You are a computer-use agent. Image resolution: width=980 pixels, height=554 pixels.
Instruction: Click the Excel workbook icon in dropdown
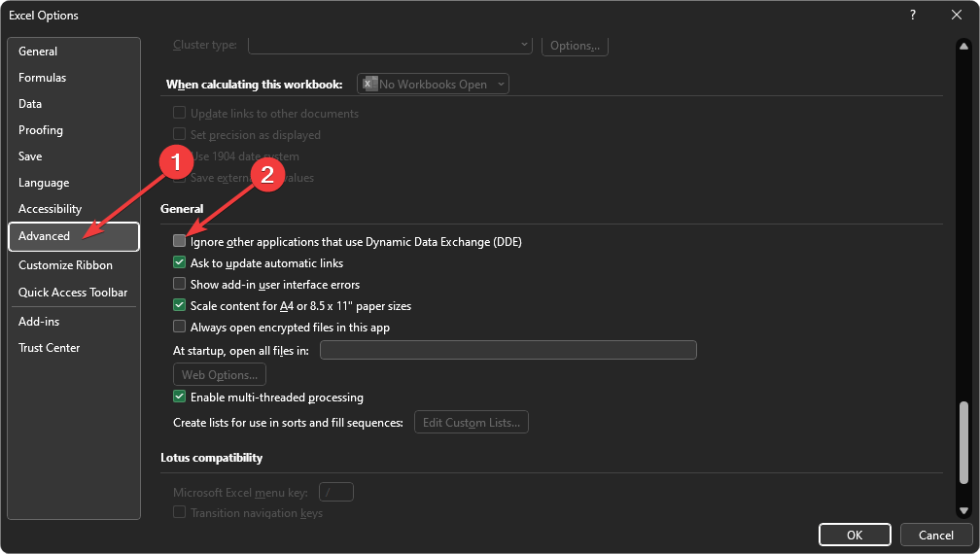click(x=370, y=84)
